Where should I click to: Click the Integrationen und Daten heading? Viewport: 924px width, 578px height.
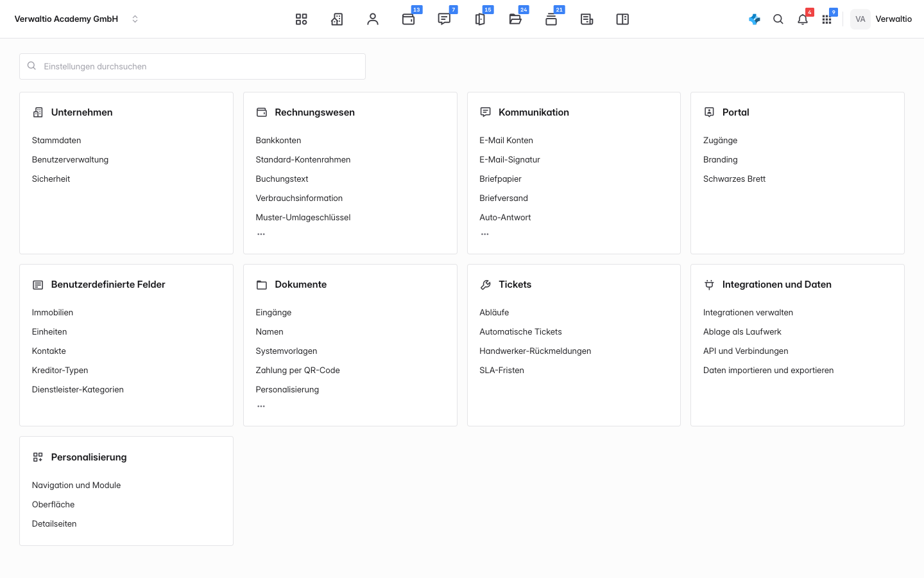pos(777,285)
